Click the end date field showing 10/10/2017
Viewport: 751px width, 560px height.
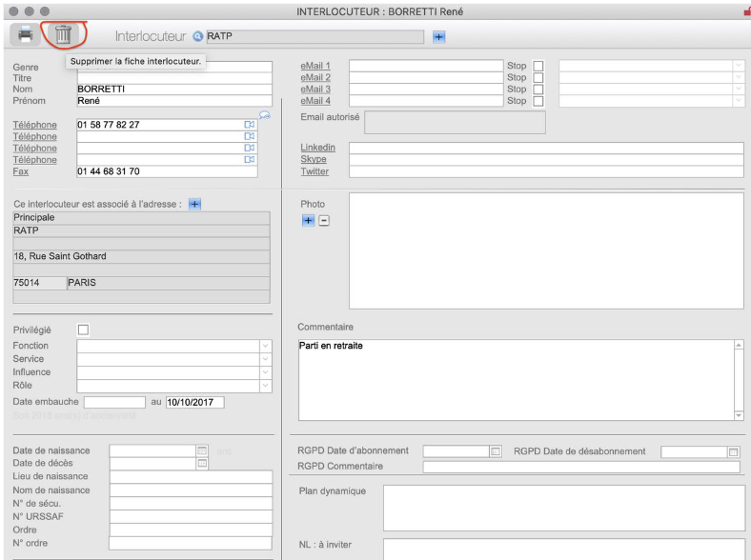click(x=195, y=402)
